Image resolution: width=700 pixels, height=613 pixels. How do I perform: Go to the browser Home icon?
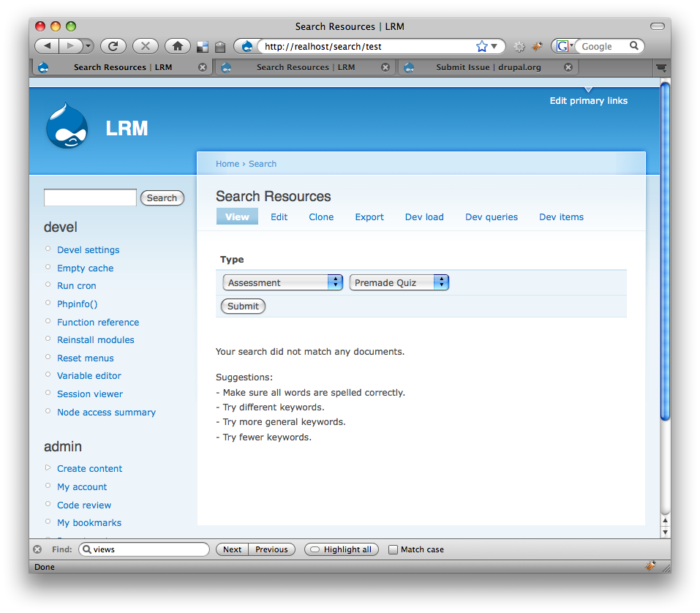(177, 46)
